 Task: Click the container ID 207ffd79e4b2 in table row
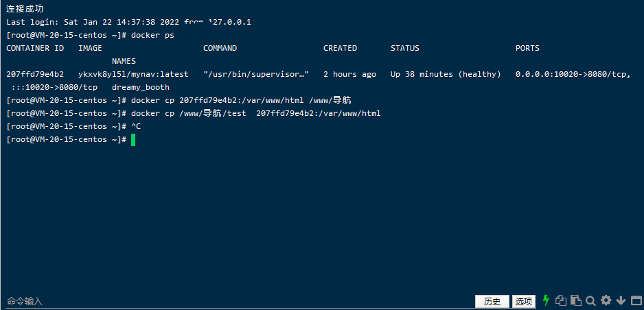(x=35, y=75)
